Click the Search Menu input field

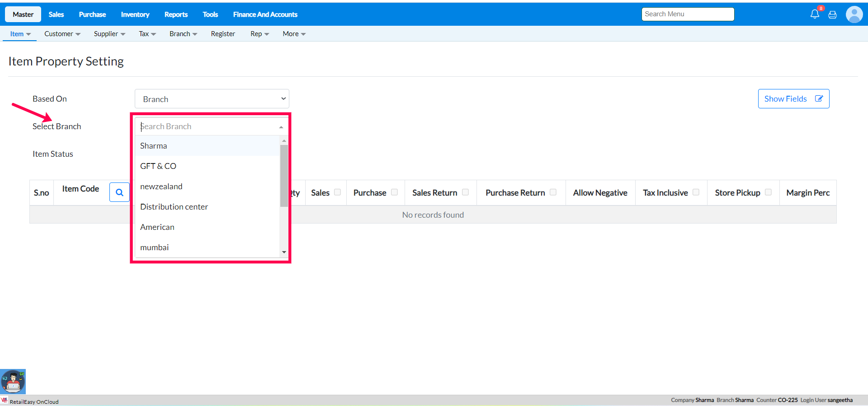click(687, 14)
